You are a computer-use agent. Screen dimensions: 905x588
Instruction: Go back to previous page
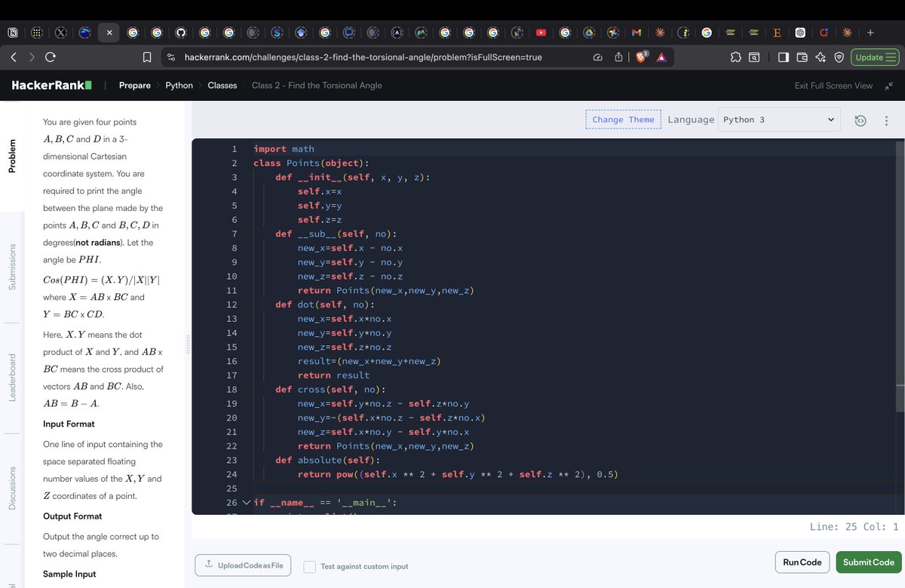[14, 57]
